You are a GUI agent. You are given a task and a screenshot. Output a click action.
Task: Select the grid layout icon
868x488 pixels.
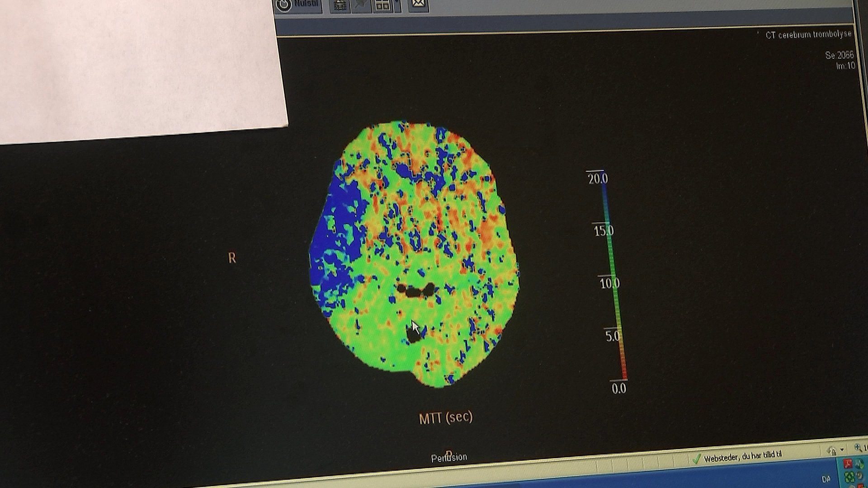pyautogui.click(x=382, y=5)
